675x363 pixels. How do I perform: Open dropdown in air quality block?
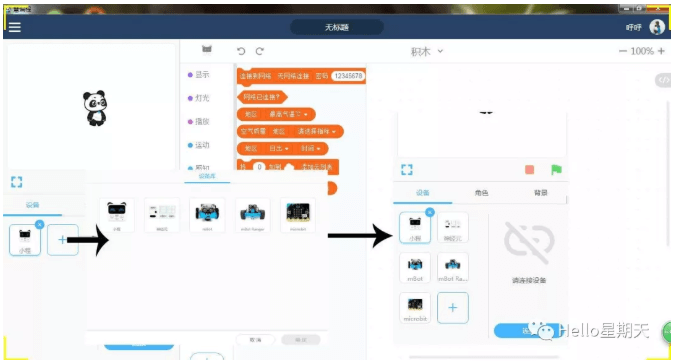click(316, 131)
